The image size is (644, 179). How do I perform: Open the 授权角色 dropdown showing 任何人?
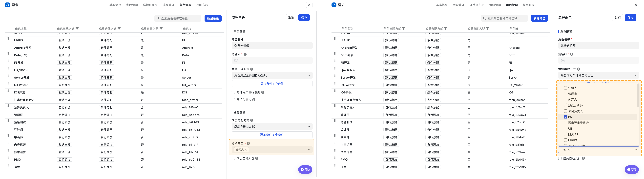coord(272,150)
